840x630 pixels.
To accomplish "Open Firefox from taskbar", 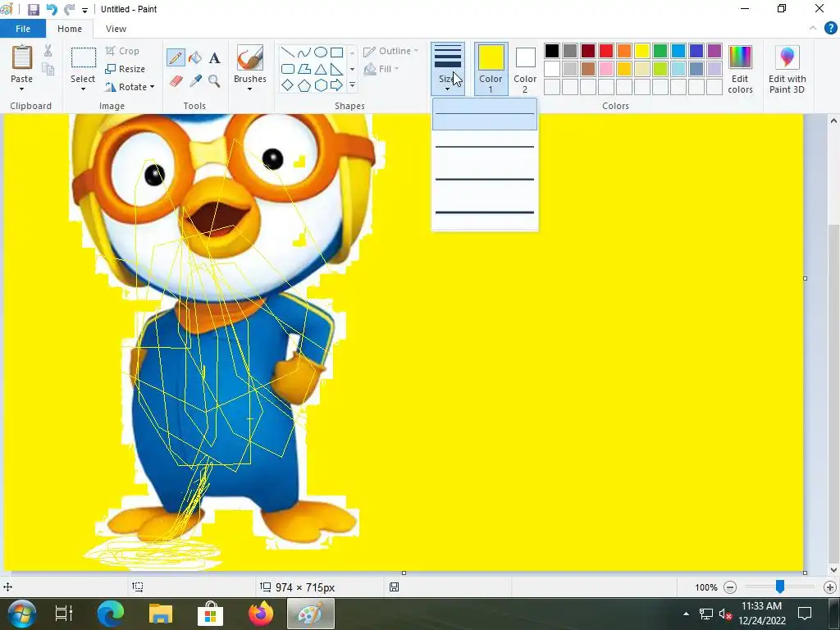I will tap(260, 614).
